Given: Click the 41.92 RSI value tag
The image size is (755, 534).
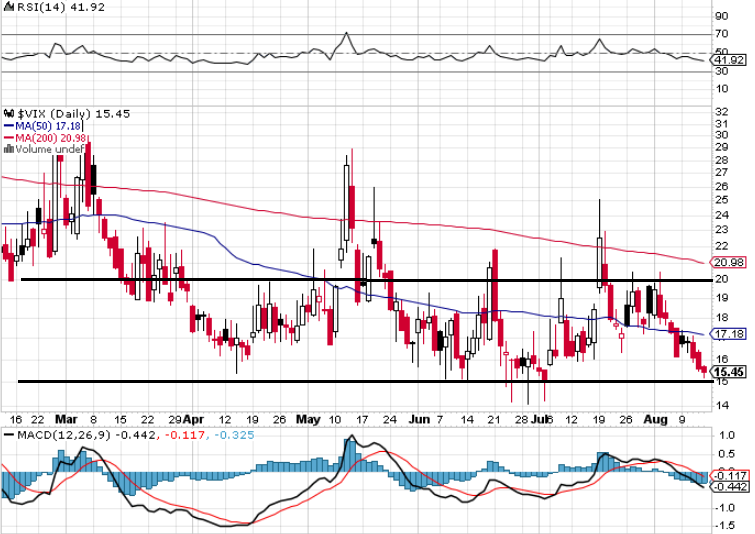Looking at the screenshot, I should coord(724,61).
